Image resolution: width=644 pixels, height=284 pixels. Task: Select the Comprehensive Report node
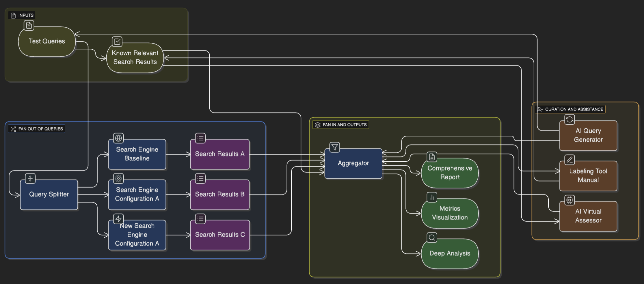(x=450, y=173)
